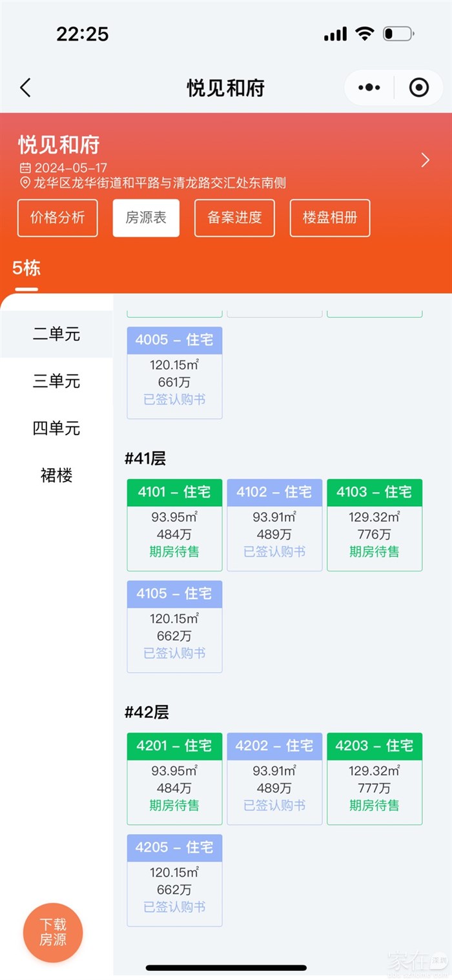
Task: Switch to 三单元 in the sidebar
Action: [x=56, y=382]
